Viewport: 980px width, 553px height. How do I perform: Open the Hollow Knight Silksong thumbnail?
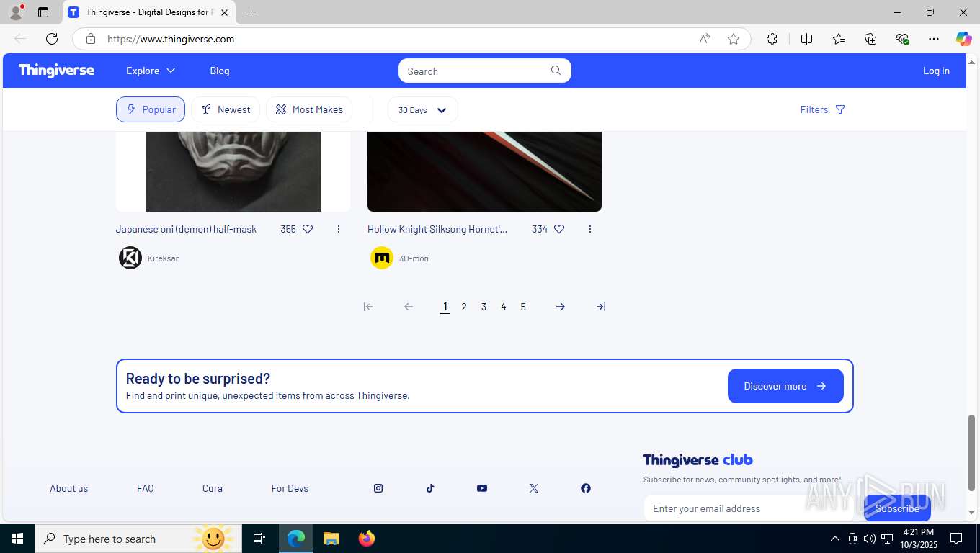484,171
